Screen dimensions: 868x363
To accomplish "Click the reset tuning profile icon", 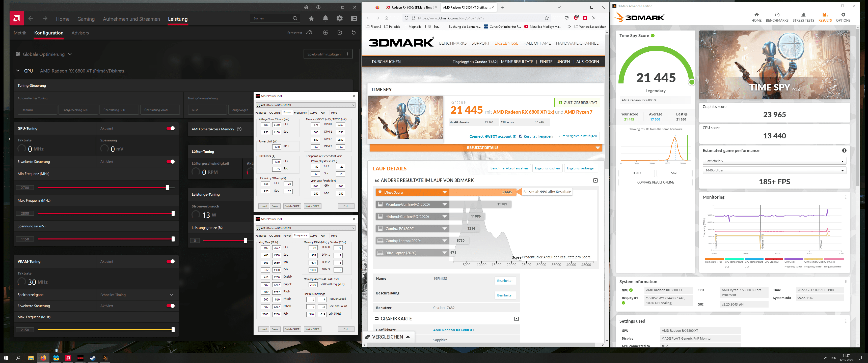I will 354,33.
